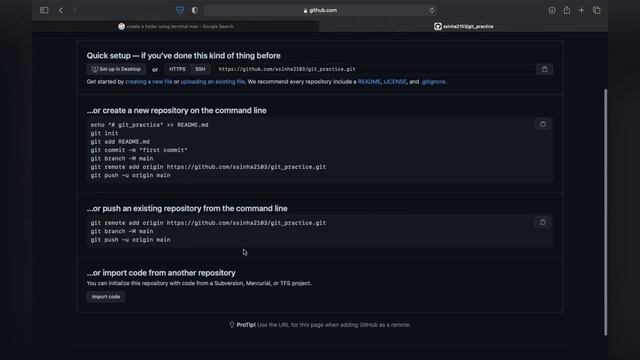Screen dimensions: 640x360
Task: Follow the LICENSE link
Action: (395, 82)
